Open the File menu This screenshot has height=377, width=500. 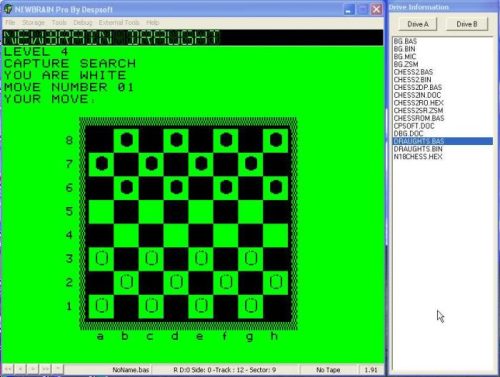[10, 23]
